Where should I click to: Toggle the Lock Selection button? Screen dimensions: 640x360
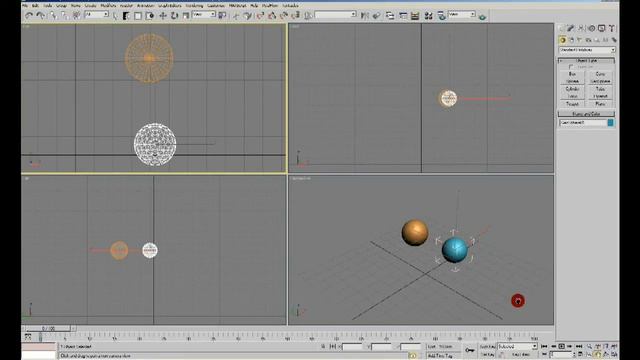coord(323,347)
